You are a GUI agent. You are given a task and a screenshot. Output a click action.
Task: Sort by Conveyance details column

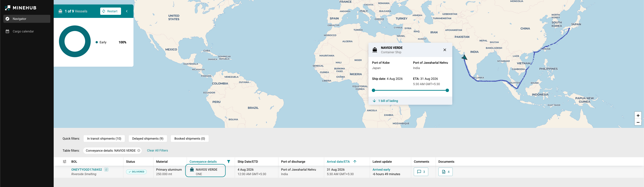203,162
